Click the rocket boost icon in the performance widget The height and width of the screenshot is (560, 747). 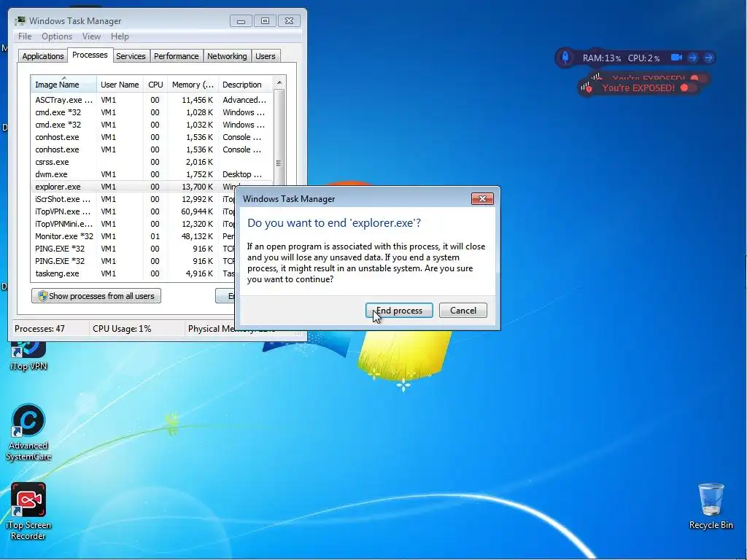(565, 58)
